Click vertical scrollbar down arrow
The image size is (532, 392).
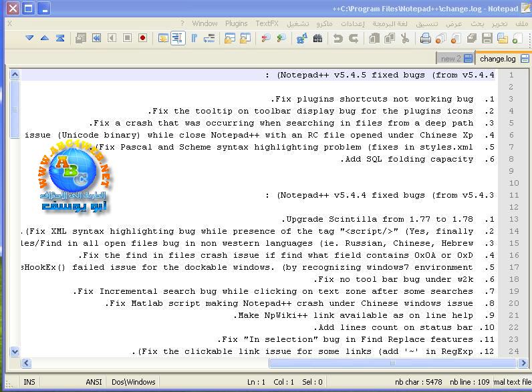[x=15, y=351]
